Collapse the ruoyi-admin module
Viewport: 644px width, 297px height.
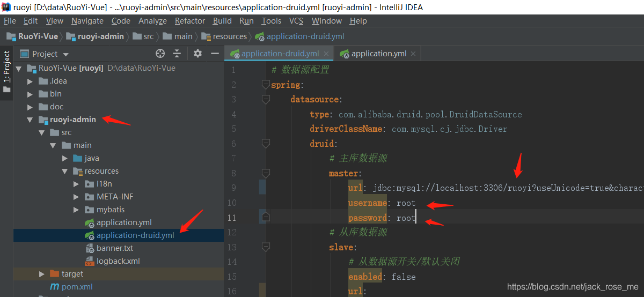point(30,120)
